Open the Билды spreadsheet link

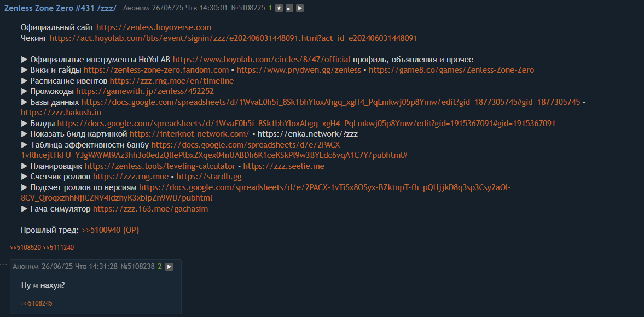pos(306,124)
